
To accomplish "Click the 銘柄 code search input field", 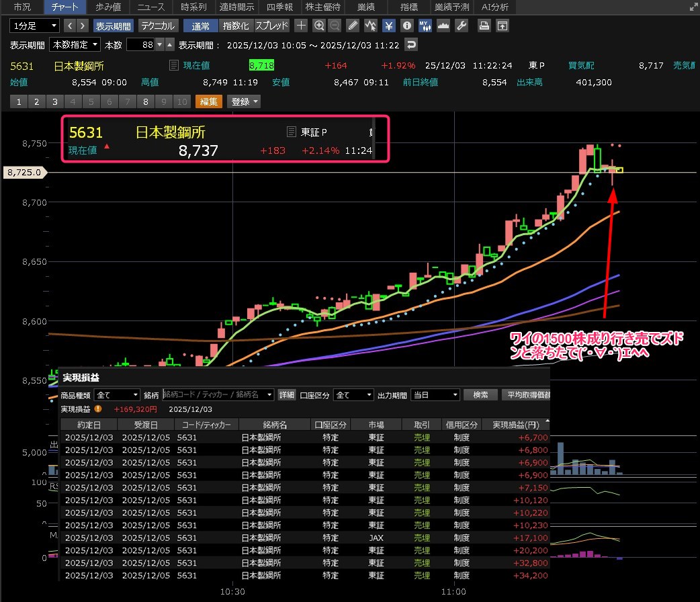I will (x=218, y=395).
